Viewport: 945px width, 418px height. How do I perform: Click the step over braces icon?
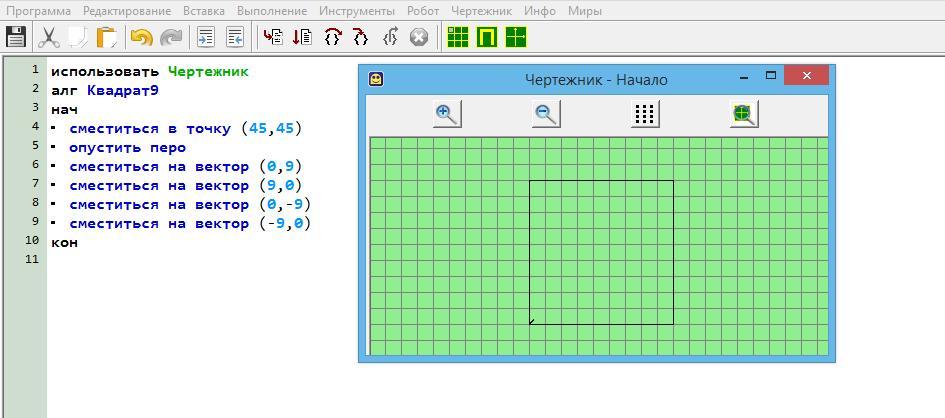tap(332, 37)
